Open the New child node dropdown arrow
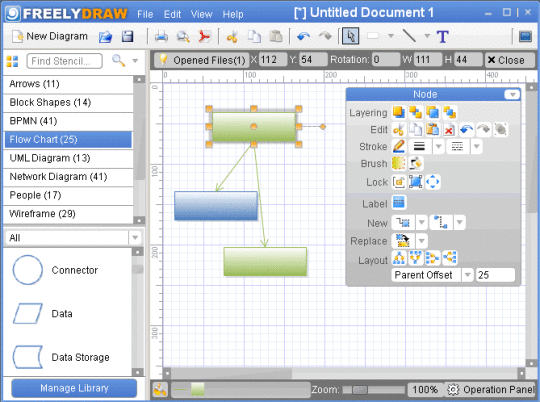Image resolution: width=540 pixels, height=402 pixels. pyautogui.click(x=422, y=223)
